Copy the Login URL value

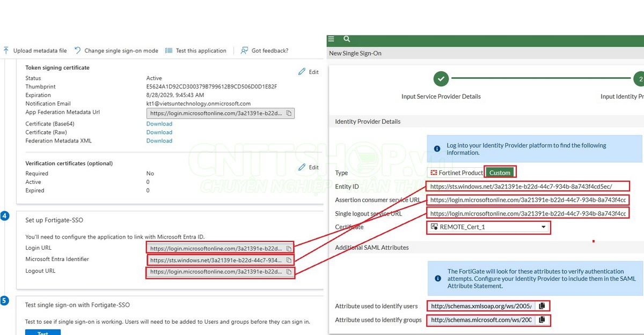(289, 249)
